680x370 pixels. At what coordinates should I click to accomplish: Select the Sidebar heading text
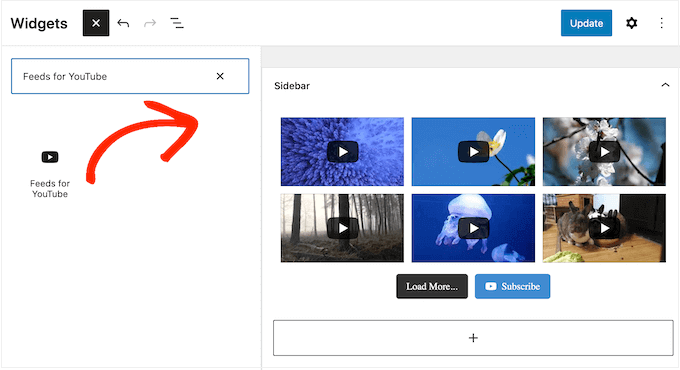point(292,86)
